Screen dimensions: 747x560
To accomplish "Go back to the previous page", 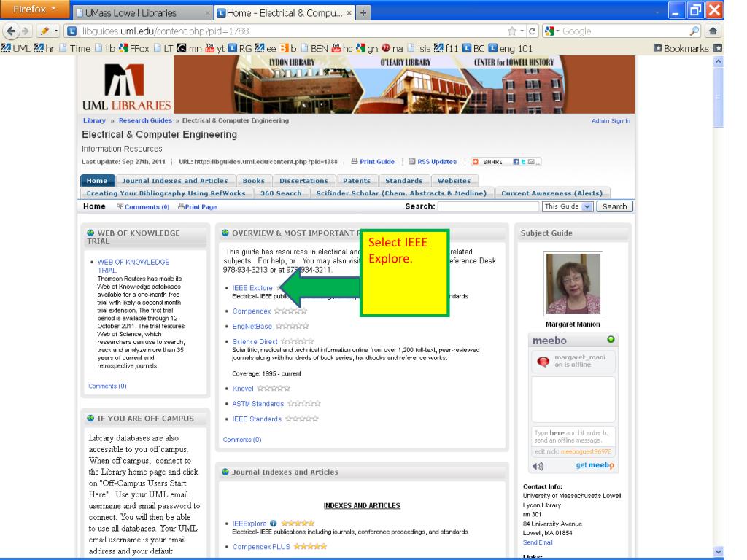I will (12, 31).
